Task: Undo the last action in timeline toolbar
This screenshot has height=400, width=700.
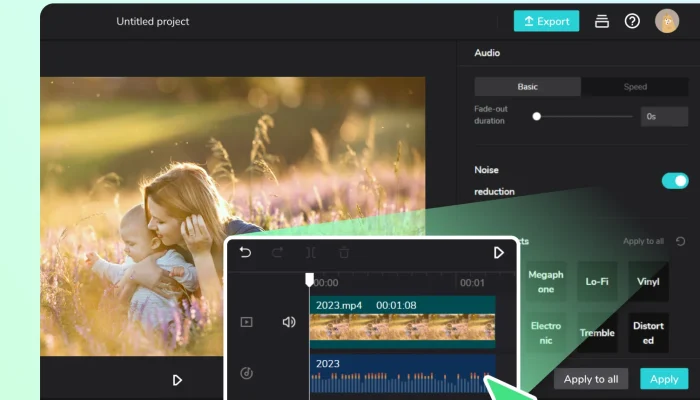Action: 245,253
